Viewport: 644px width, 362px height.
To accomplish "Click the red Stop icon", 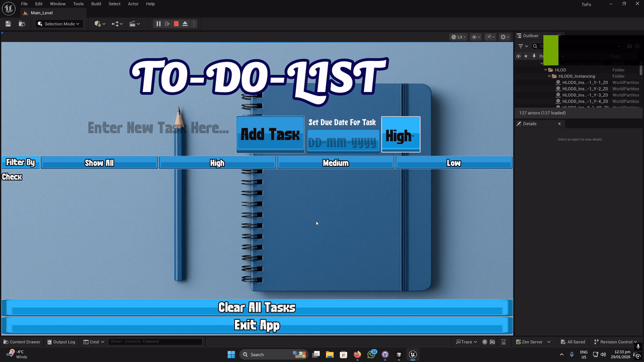I will 176,24.
